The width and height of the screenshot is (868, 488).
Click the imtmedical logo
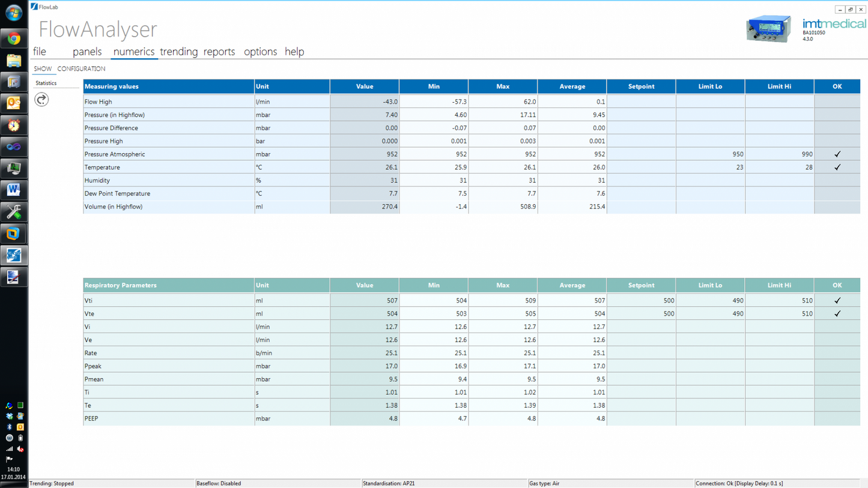(x=835, y=24)
